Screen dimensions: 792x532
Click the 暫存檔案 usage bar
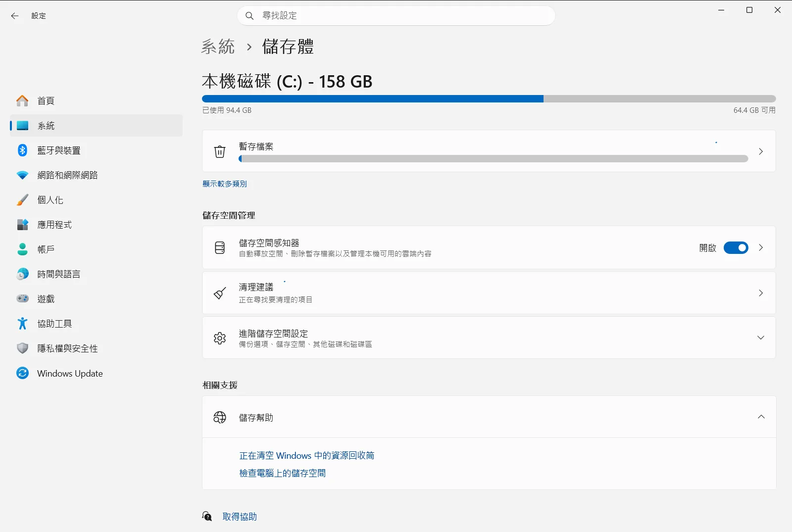[494, 159]
